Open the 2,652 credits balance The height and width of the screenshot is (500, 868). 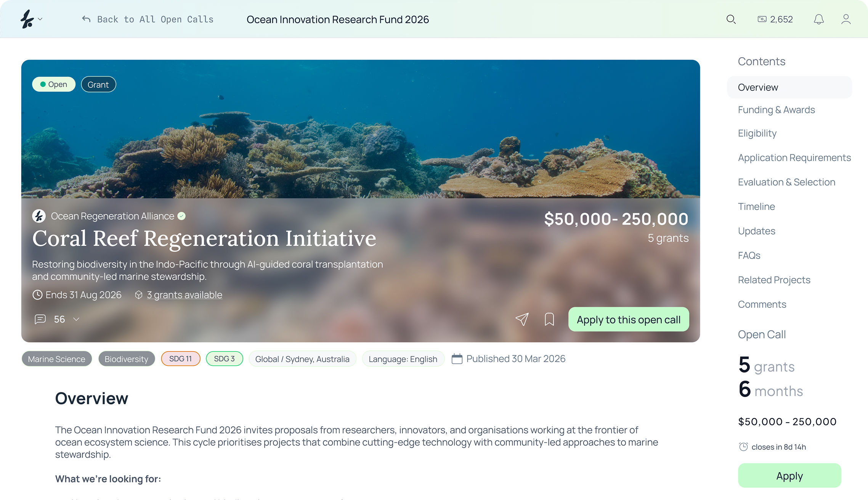(x=775, y=19)
